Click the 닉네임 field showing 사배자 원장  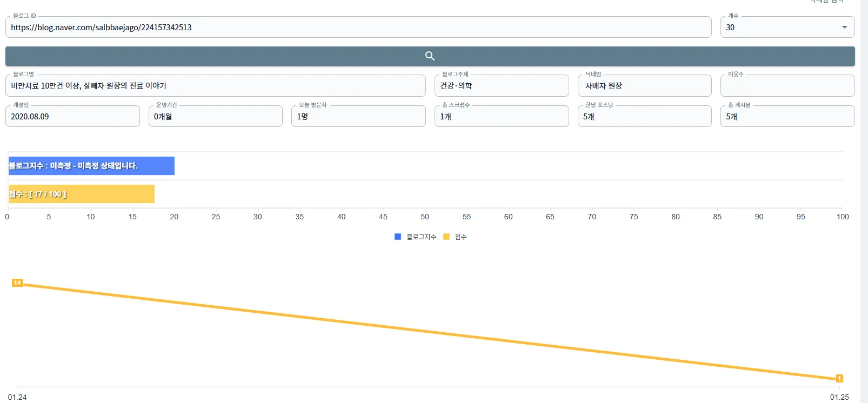pyautogui.click(x=644, y=86)
